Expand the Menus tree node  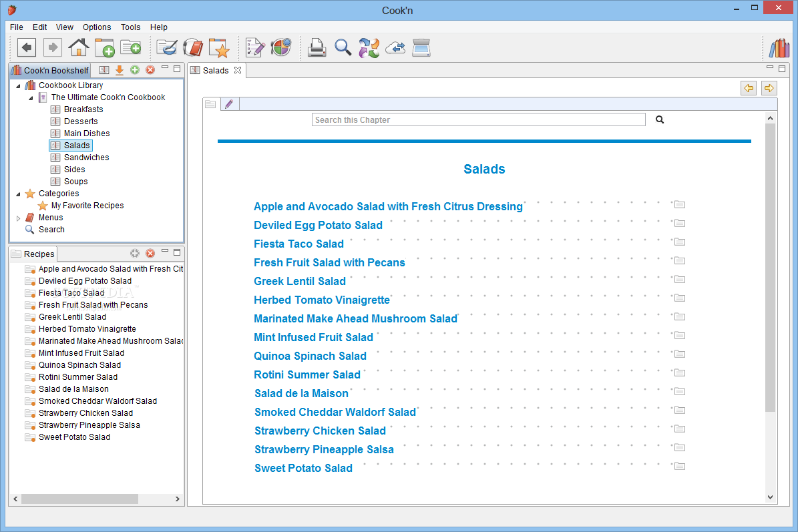18,218
